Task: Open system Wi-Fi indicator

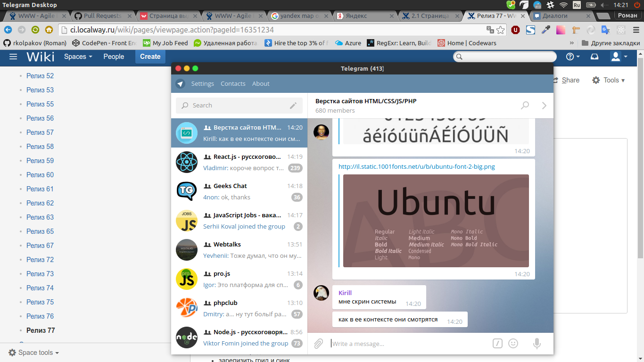Action: 563,5
